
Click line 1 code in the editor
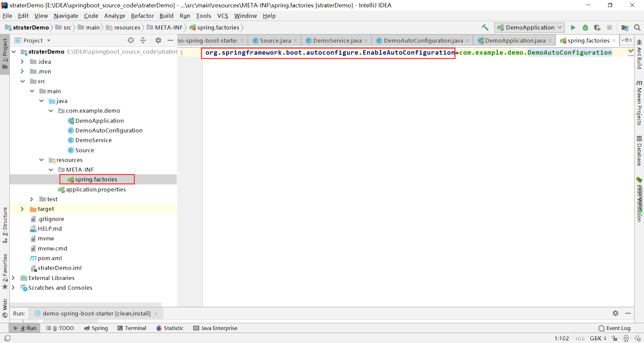point(408,52)
